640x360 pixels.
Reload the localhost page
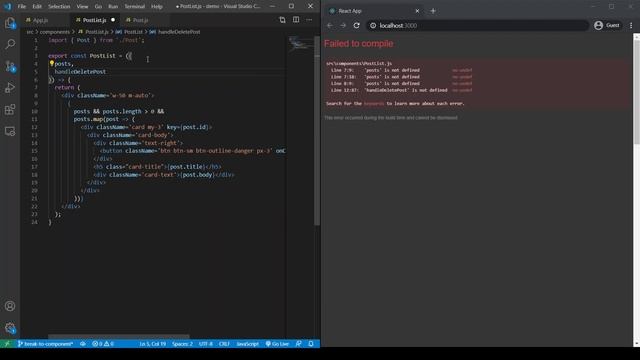tap(356, 25)
